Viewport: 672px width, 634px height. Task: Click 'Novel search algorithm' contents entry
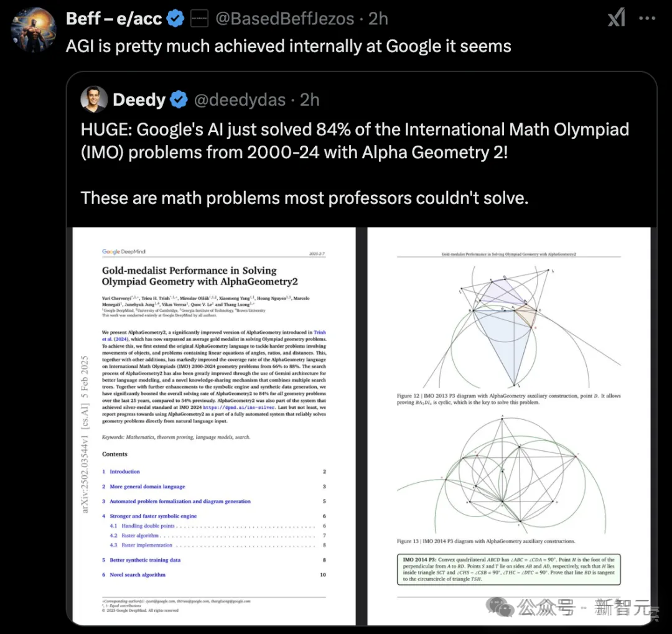pos(138,575)
